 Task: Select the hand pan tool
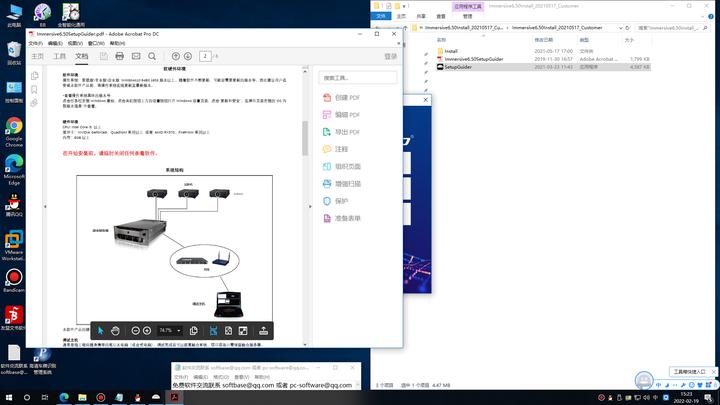pyautogui.click(x=116, y=330)
